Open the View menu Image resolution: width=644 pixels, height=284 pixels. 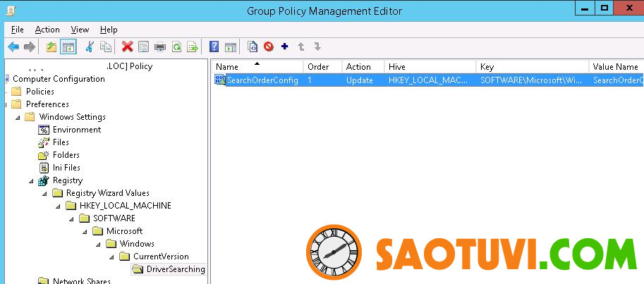(80, 30)
